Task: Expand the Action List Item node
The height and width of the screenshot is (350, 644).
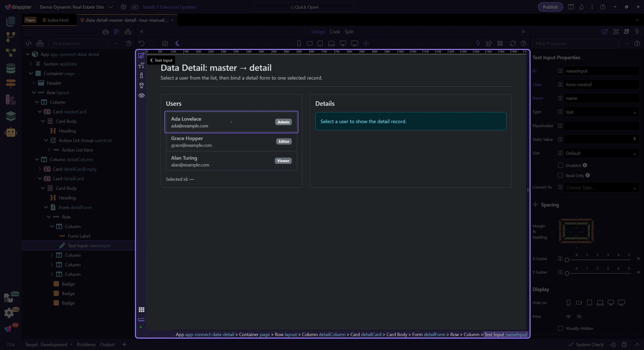Action: (49, 150)
